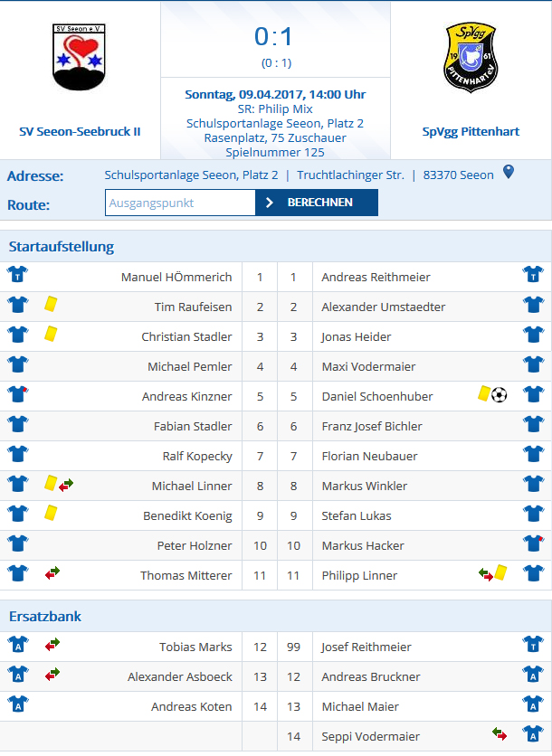Click the SV Seeon club crest

79,57
